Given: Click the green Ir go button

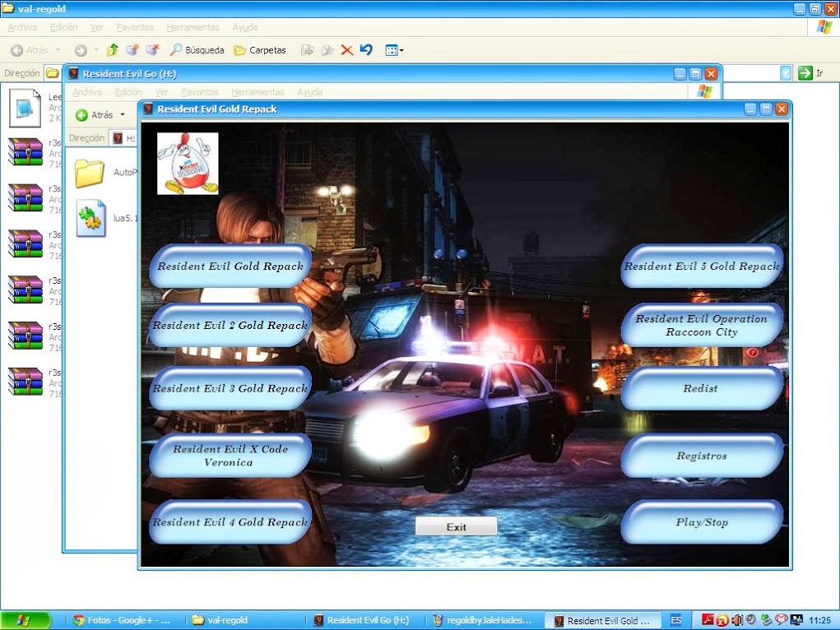Looking at the screenshot, I should click(811, 73).
